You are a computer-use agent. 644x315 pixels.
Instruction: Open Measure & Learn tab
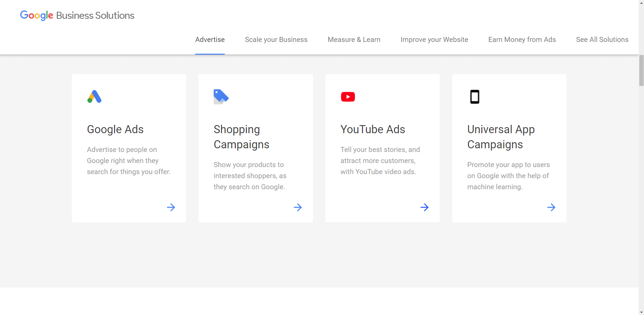coord(354,40)
